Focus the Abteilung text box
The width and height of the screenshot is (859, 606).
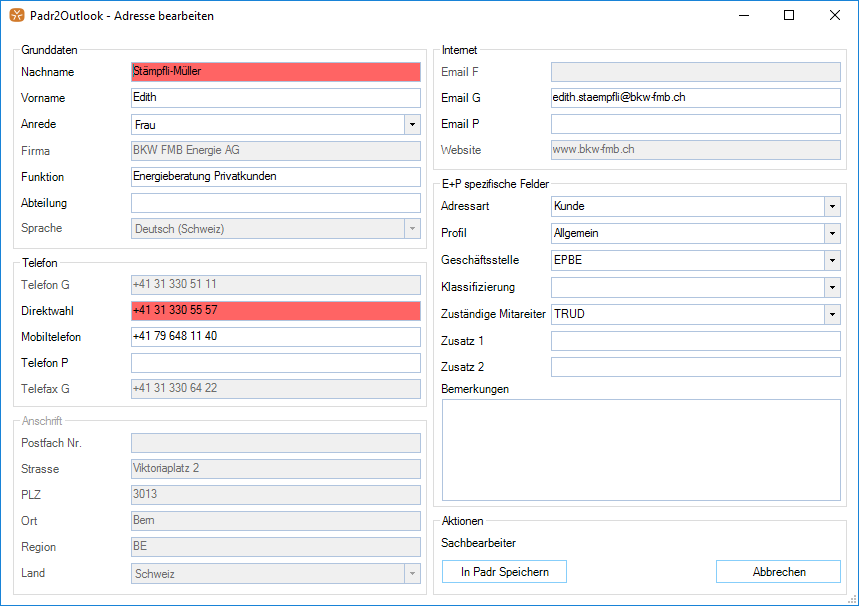(275, 203)
